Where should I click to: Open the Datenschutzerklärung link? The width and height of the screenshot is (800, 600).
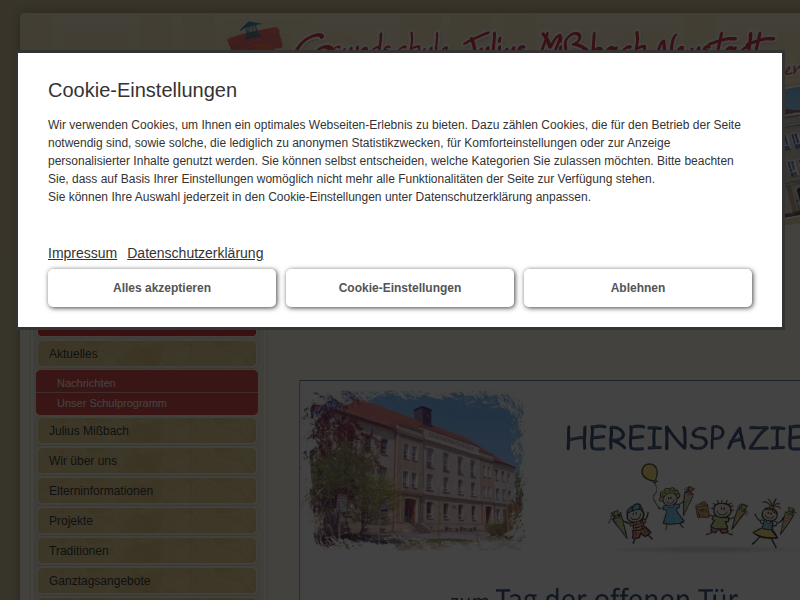195,253
